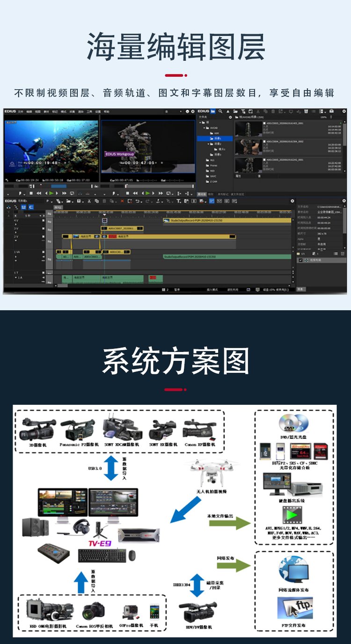Open the first menu after the EDIUS logo

(x=20, y=112)
